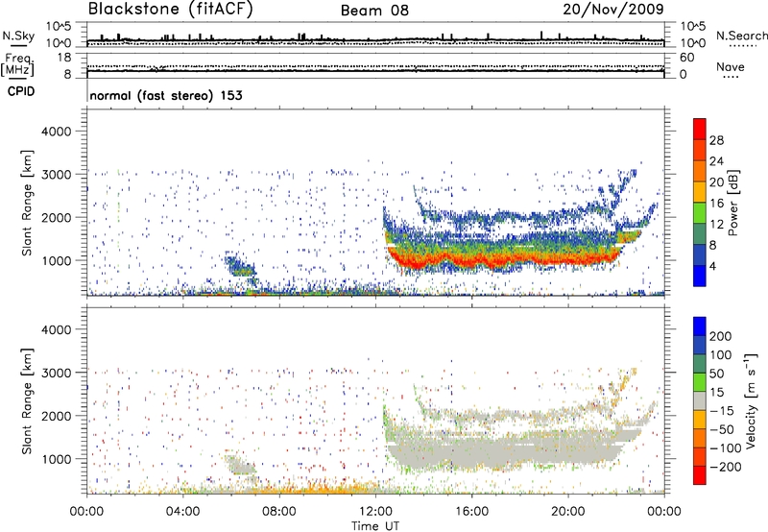Pick the red top segment of the Power color bar
The image size is (768, 532).
[700, 129]
